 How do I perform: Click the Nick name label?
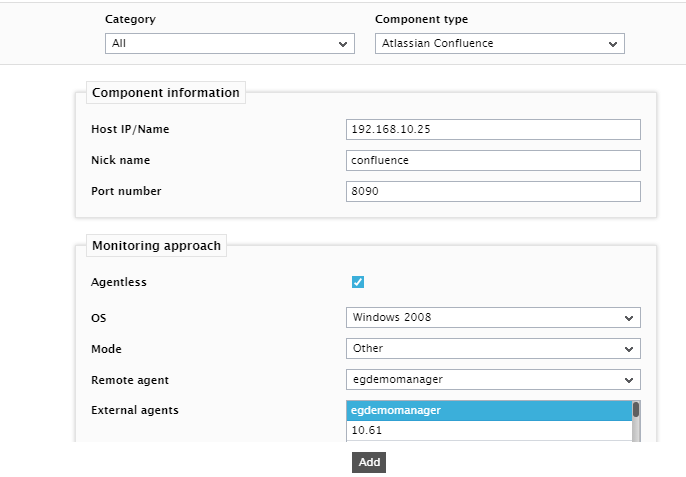[120, 161]
